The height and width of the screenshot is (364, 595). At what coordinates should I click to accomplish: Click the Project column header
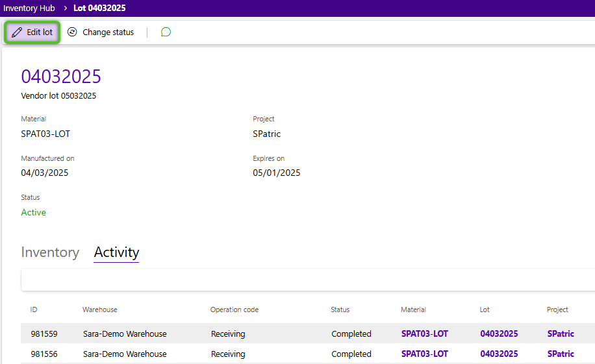coord(557,309)
